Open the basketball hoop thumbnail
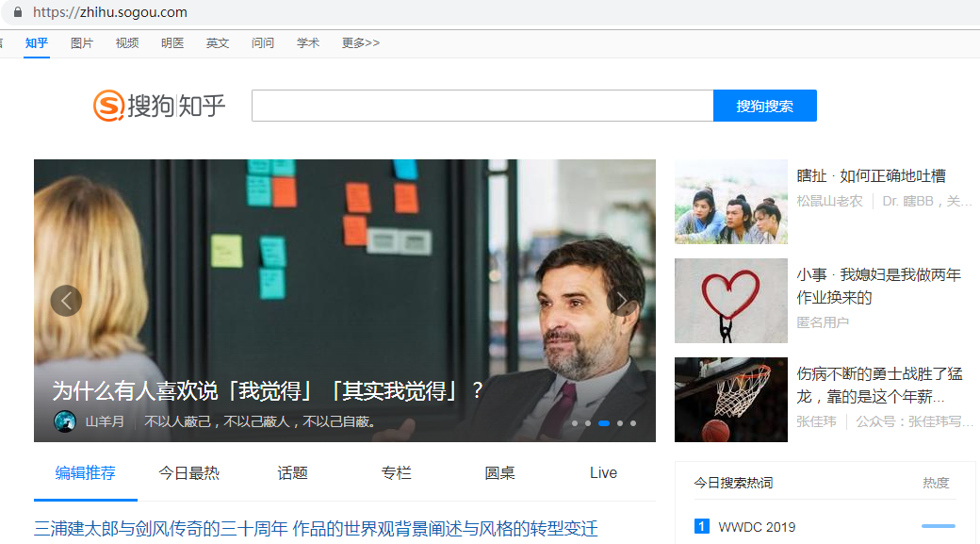Viewport: 980px width, 544px height. pyautogui.click(x=731, y=400)
